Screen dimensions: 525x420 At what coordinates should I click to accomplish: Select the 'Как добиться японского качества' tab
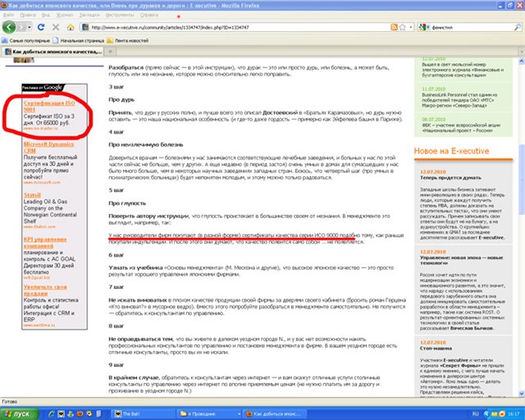[52, 52]
